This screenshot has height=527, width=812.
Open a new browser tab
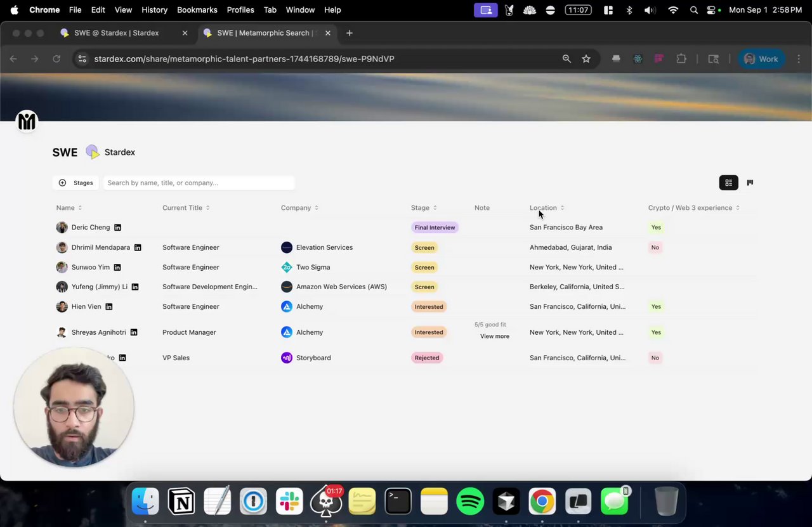tap(350, 33)
